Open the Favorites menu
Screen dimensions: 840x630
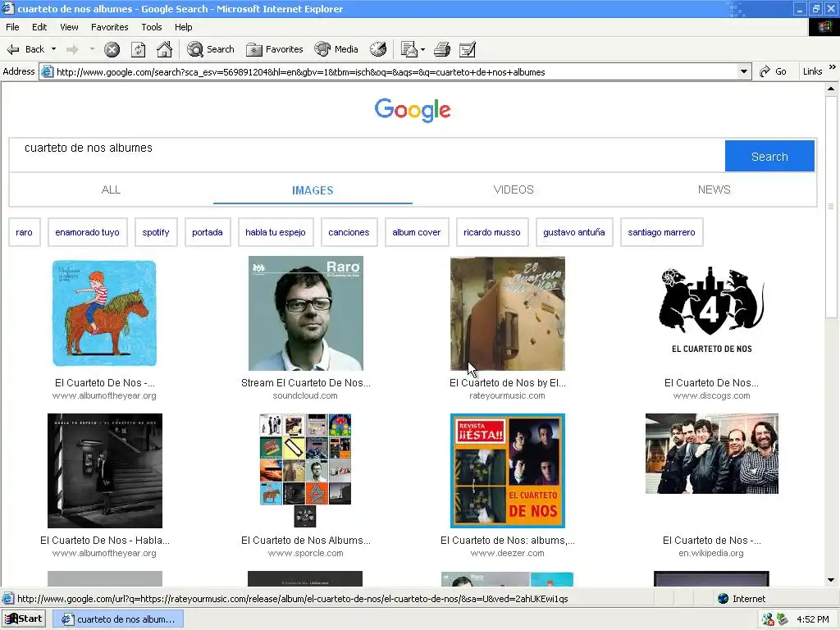pyautogui.click(x=109, y=27)
